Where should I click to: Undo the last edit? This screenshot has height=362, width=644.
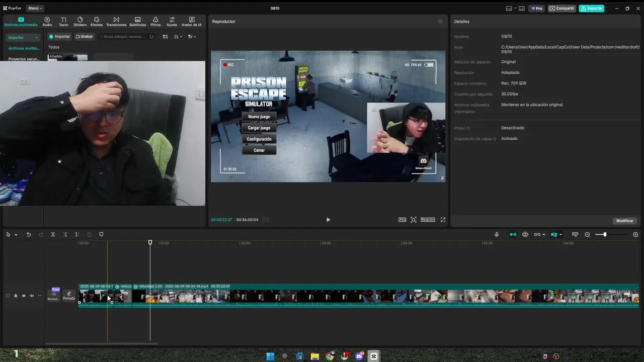click(x=29, y=235)
